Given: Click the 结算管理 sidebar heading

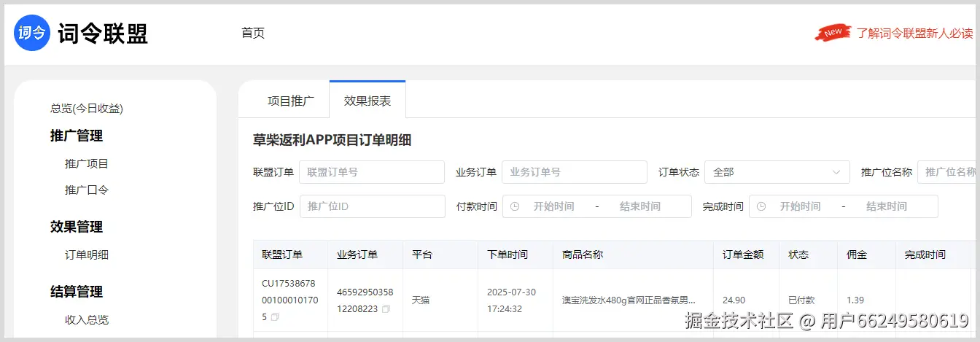Looking at the screenshot, I should point(77,292).
